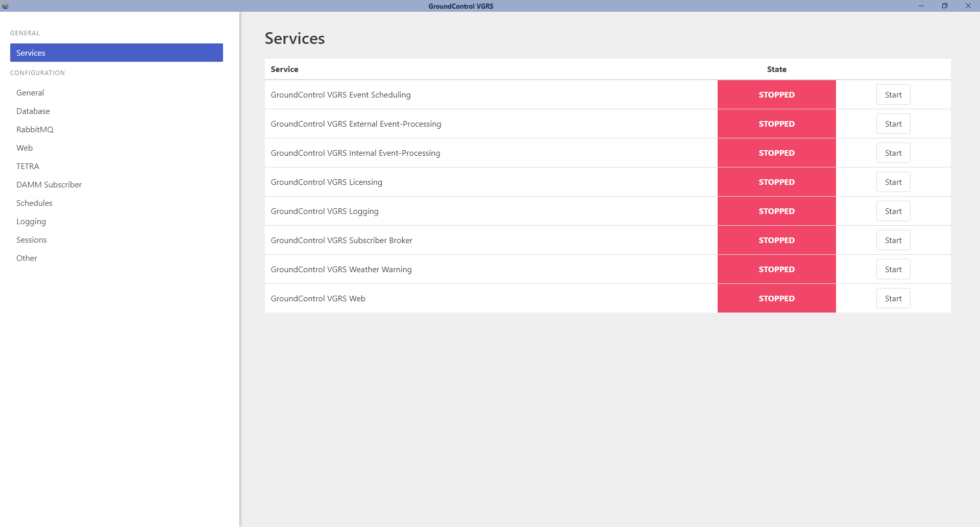
Task: Start External Event-Processing service
Action: click(x=893, y=124)
